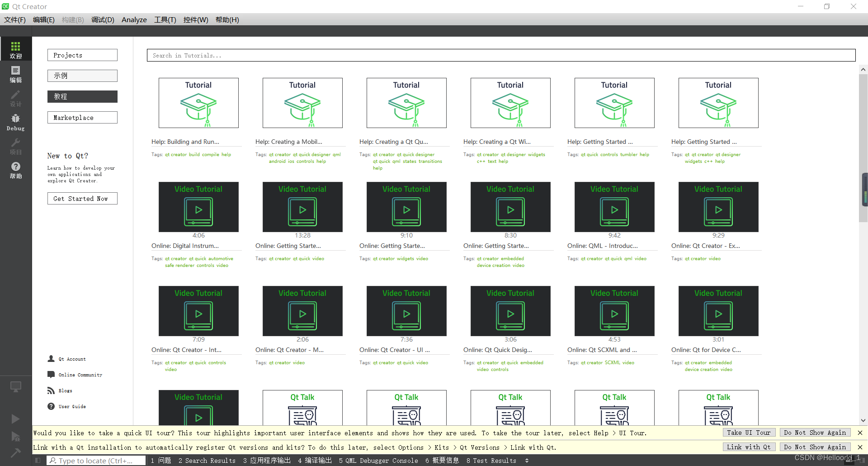The image size is (868, 466).
Task: Click Link with Qt button
Action: (x=749, y=447)
